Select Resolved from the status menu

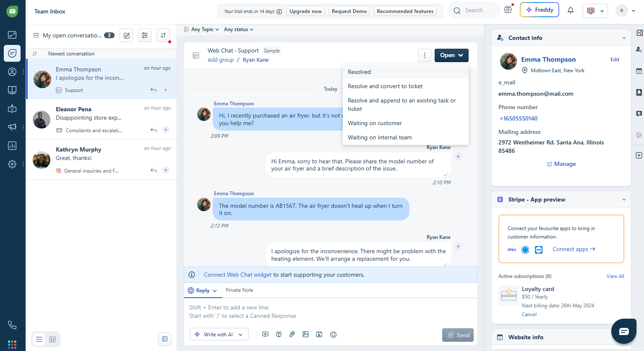click(x=359, y=72)
